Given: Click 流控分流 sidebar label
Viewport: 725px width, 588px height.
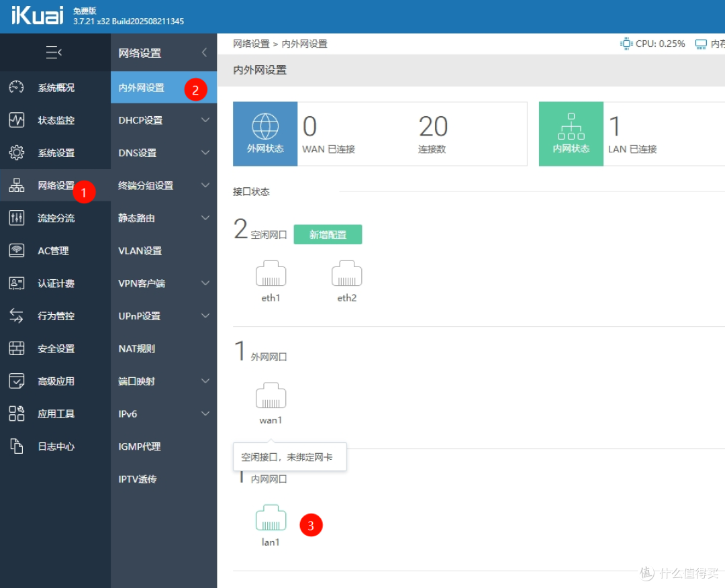Looking at the screenshot, I should tap(56, 217).
